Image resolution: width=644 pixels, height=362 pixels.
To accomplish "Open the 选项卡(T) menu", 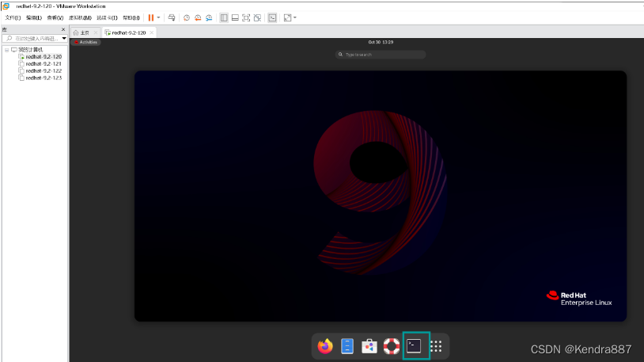I will point(107,17).
